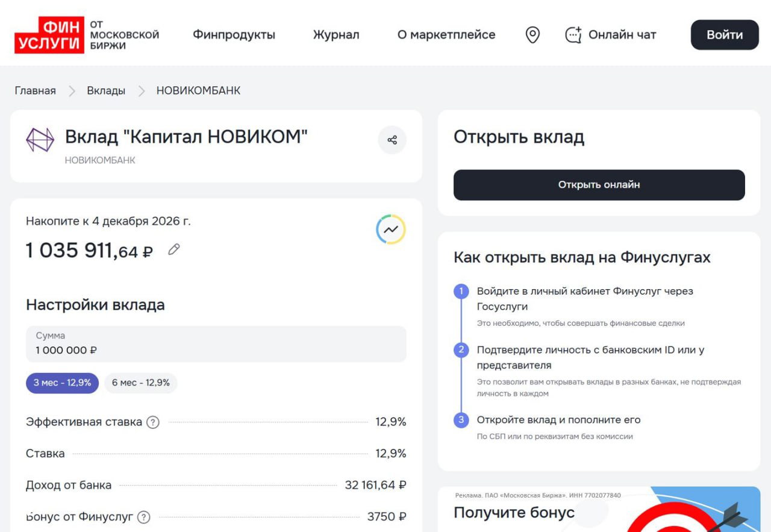Click the online chat bubble icon
Screen dimensions: 771x532
coord(573,35)
